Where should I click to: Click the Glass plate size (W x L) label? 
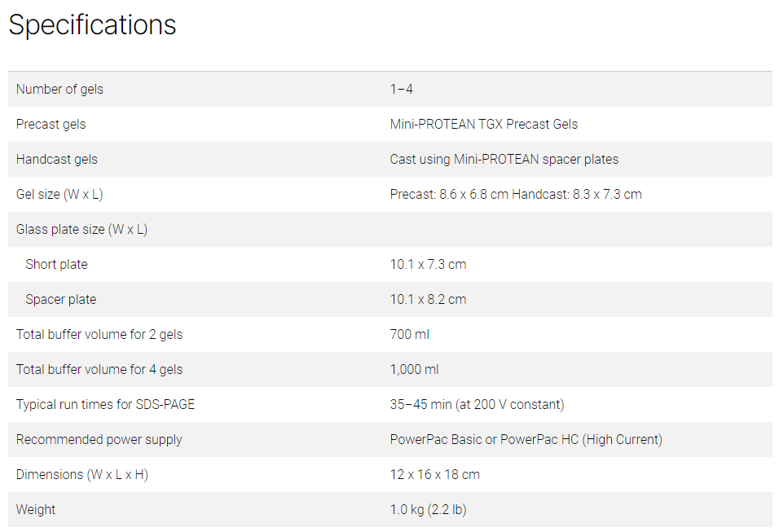click(x=81, y=229)
